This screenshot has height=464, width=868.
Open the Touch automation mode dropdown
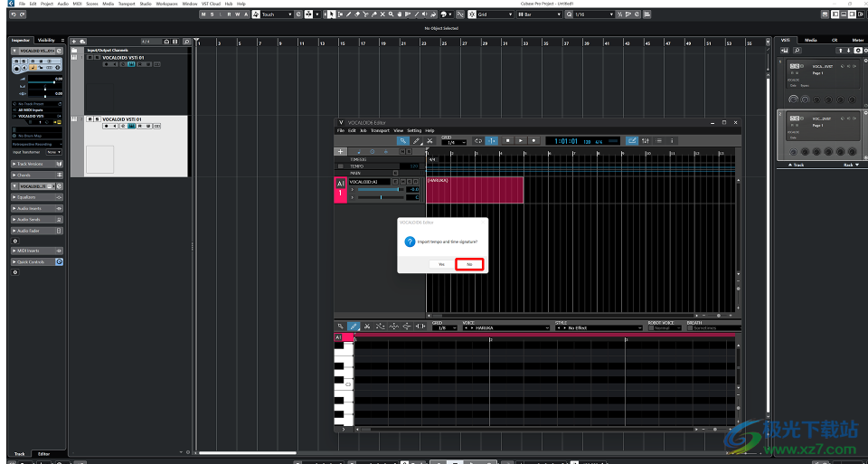[276, 14]
